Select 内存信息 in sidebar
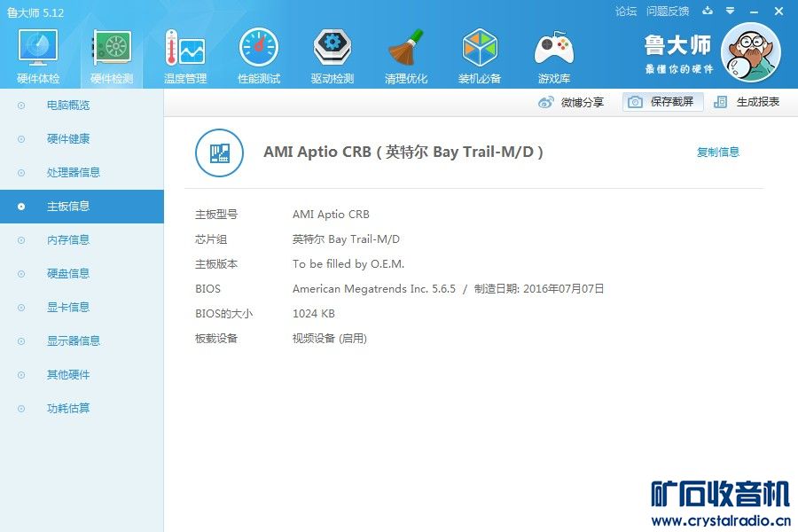The width and height of the screenshot is (798, 532). coord(82,239)
